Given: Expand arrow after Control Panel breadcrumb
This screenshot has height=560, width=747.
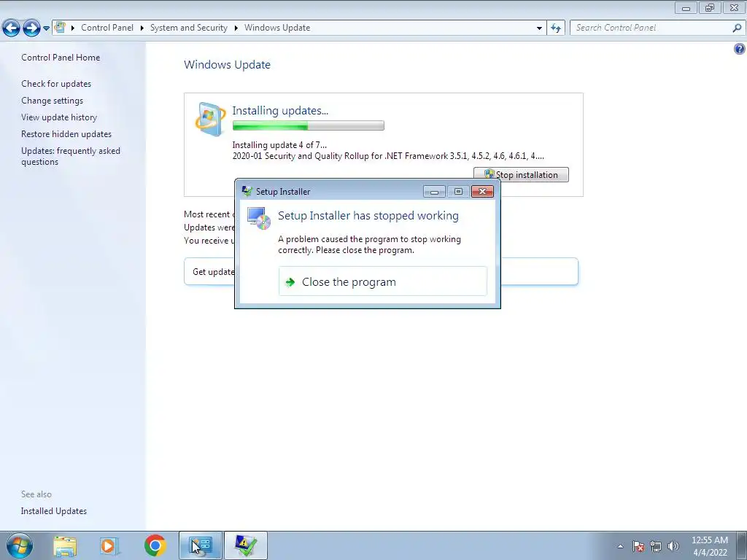Looking at the screenshot, I should tap(142, 28).
